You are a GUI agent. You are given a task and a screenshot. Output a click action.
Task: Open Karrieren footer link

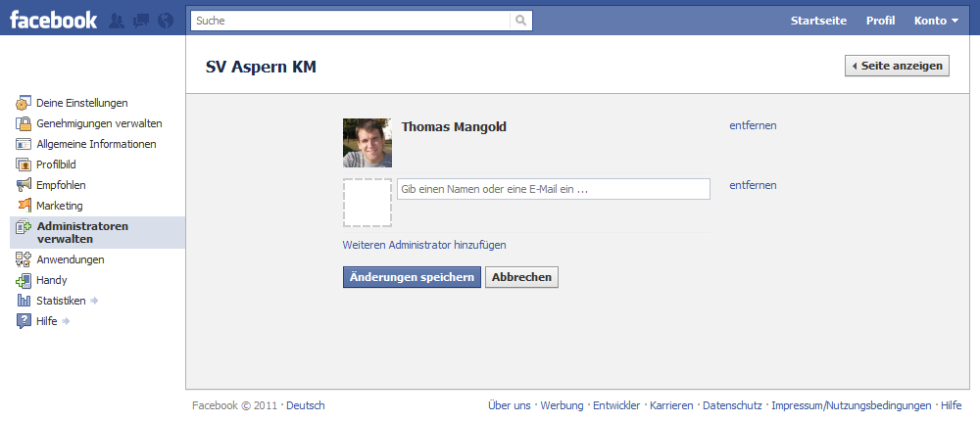click(671, 405)
